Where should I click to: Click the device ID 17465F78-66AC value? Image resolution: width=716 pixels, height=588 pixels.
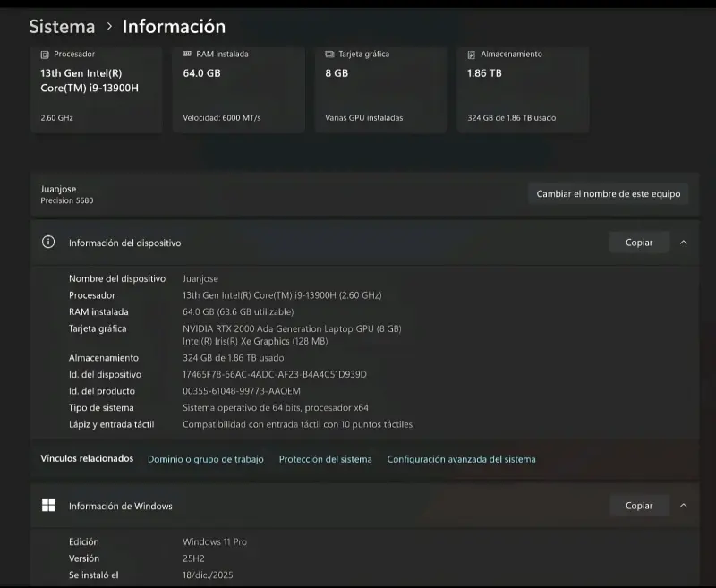tap(275, 374)
